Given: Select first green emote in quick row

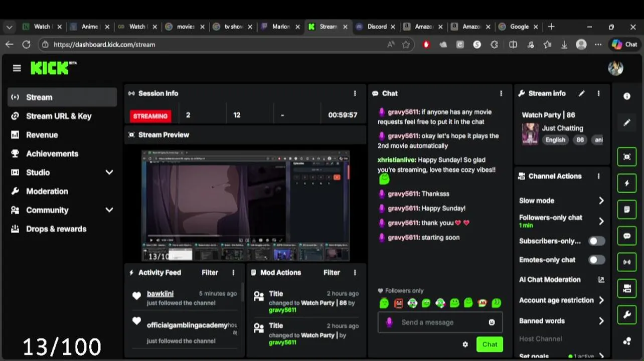Looking at the screenshot, I should tap(384, 303).
